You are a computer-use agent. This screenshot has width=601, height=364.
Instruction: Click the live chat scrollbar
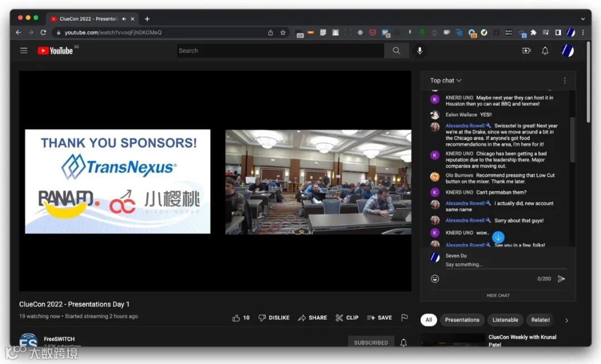coord(572,140)
